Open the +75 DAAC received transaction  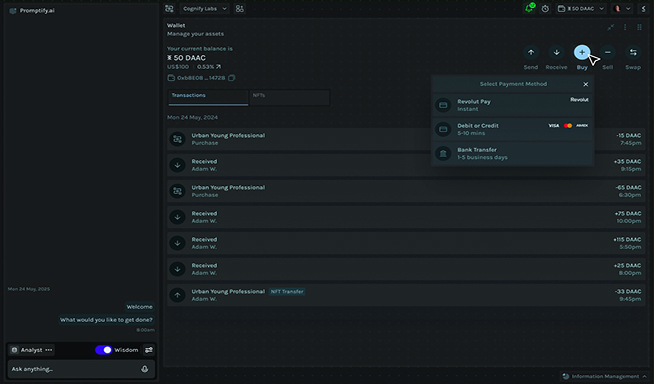point(406,217)
